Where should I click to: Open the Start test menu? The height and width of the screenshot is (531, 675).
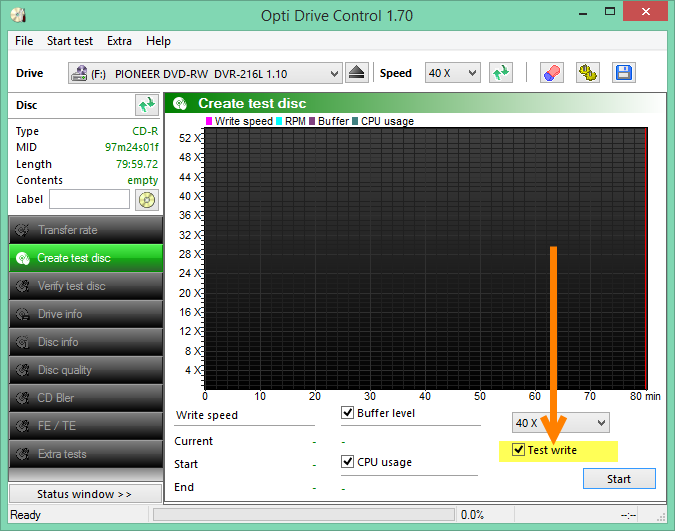(70, 41)
